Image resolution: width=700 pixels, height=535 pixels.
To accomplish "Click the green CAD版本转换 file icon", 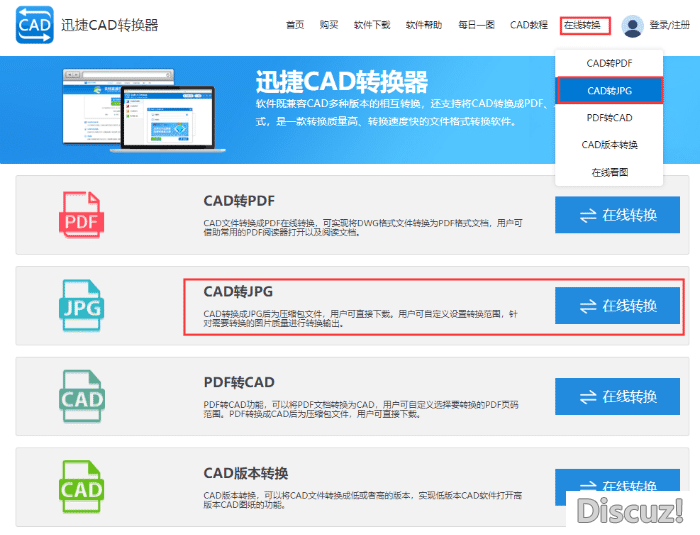I will [x=82, y=486].
